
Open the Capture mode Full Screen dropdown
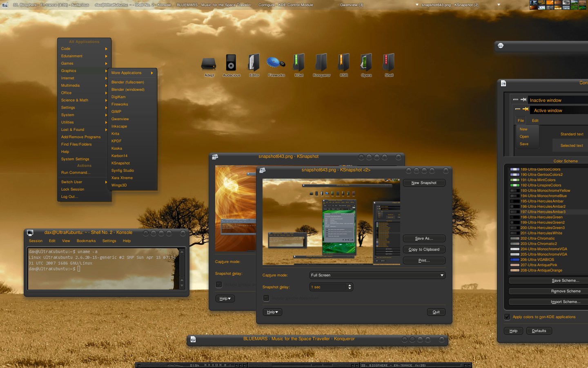coord(377,275)
